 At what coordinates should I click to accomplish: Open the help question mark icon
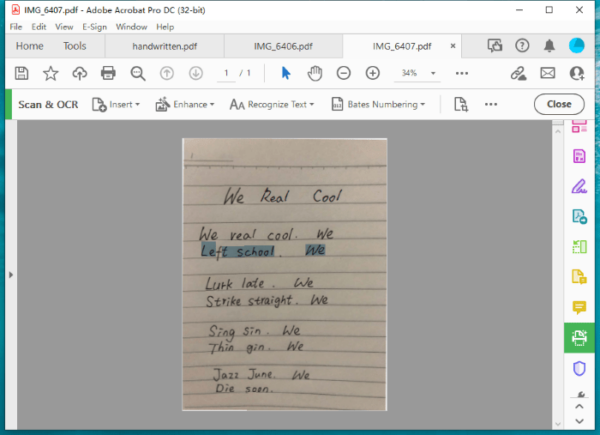click(522, 46)
